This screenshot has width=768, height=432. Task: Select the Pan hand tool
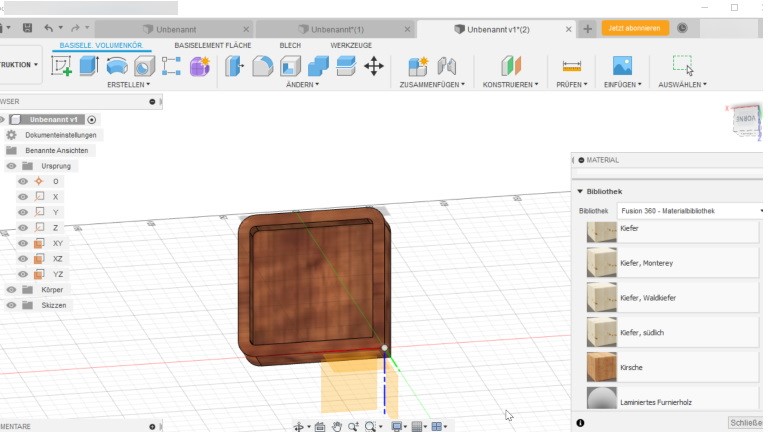(338, 426)
